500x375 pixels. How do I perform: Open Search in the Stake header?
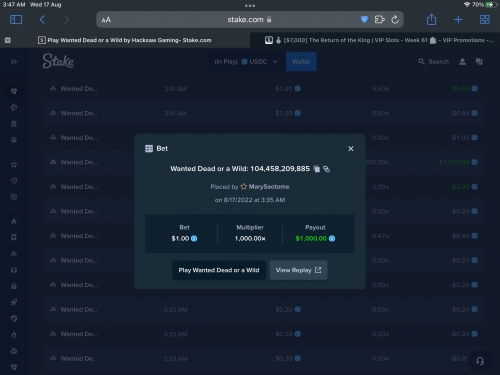coord(434,62)
